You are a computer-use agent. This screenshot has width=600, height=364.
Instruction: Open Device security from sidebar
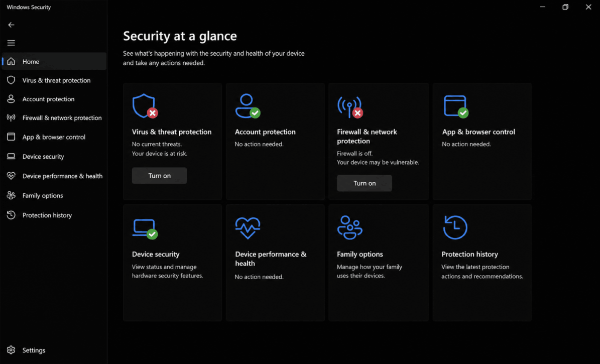click(54, 156)
